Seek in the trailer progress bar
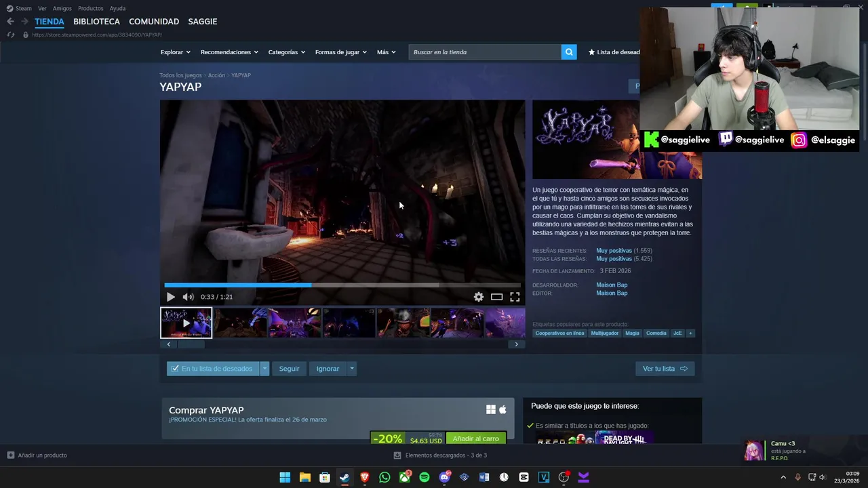868x488 pixels. (x=342, y=285)
